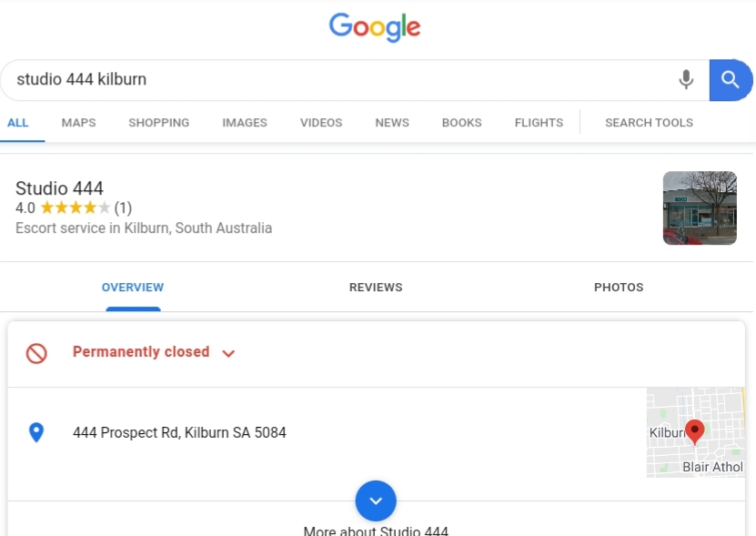Click the red permanently closed prohibition icon

pyautogui.click(x=36, y=353)
